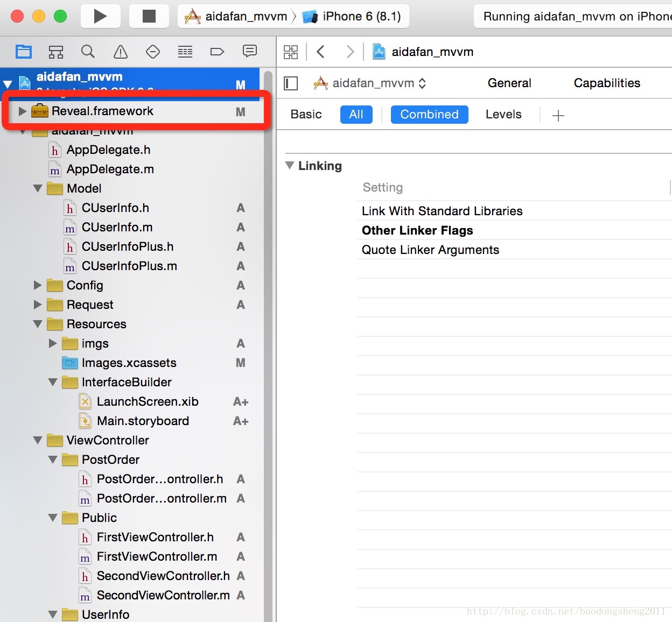This screenshot has width=672, height=622.
Task: Expand Reveal.framework in the navigator
Action: (x=22, y=111)
